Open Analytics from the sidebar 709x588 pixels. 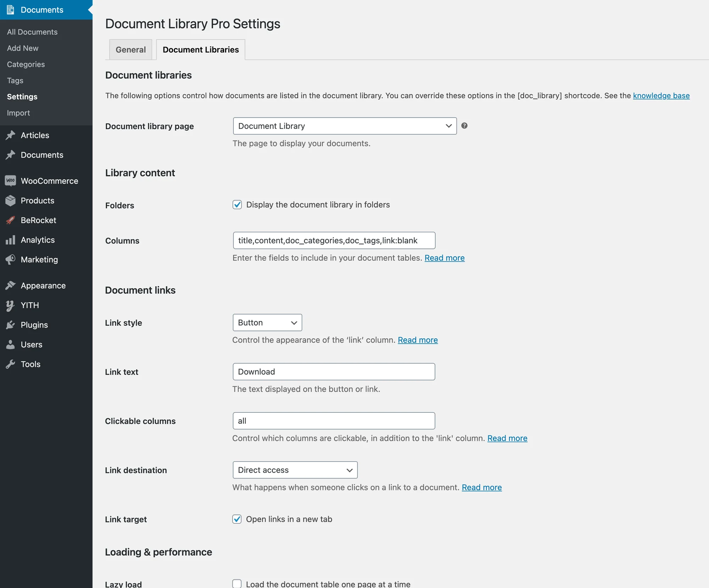10,240
